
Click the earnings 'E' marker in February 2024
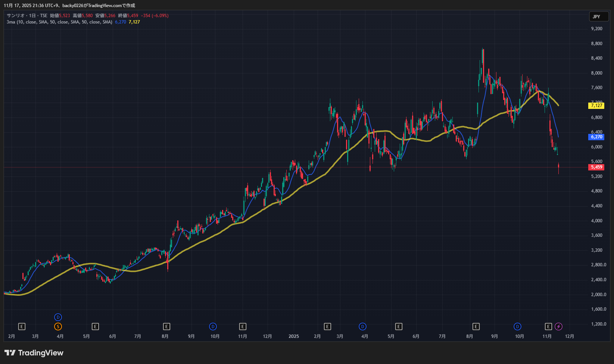pyautogui.click(x=22, y=327)
